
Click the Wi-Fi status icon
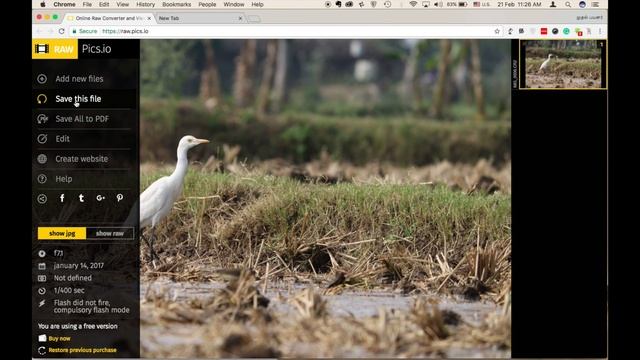[413, 4]
